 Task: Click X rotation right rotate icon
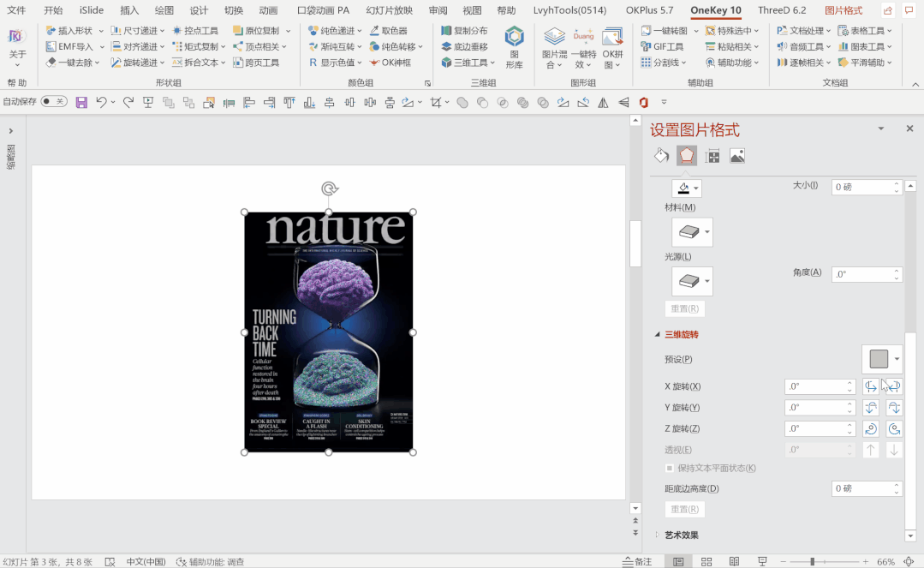(x=894, y=387)
